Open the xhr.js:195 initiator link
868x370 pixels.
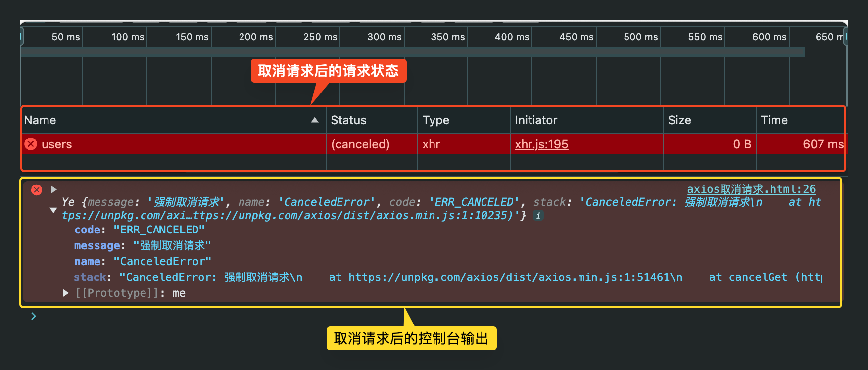coord(541,144)
